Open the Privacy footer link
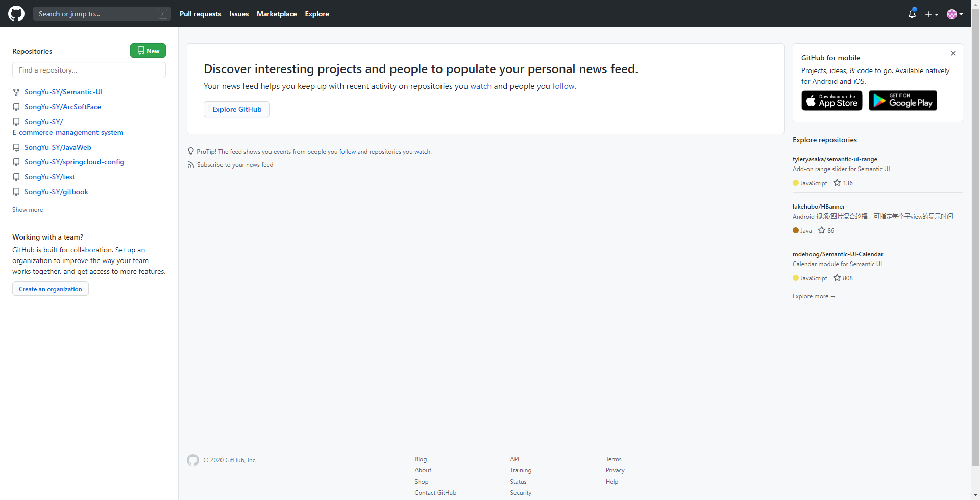 [615, 470]
